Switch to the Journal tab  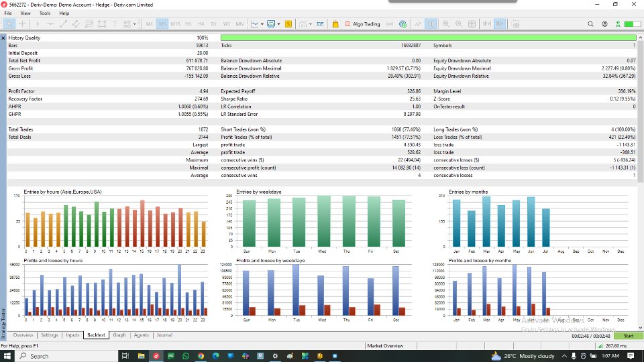164,335
